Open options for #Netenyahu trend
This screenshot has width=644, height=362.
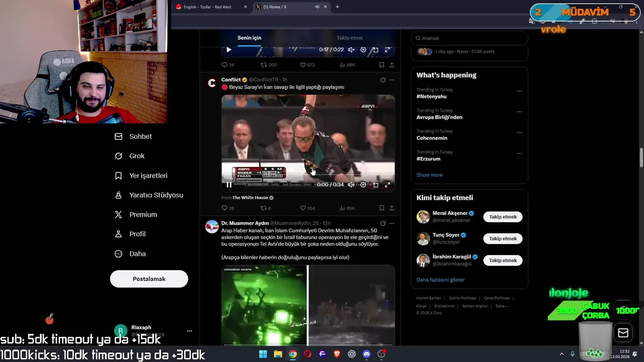519,91
